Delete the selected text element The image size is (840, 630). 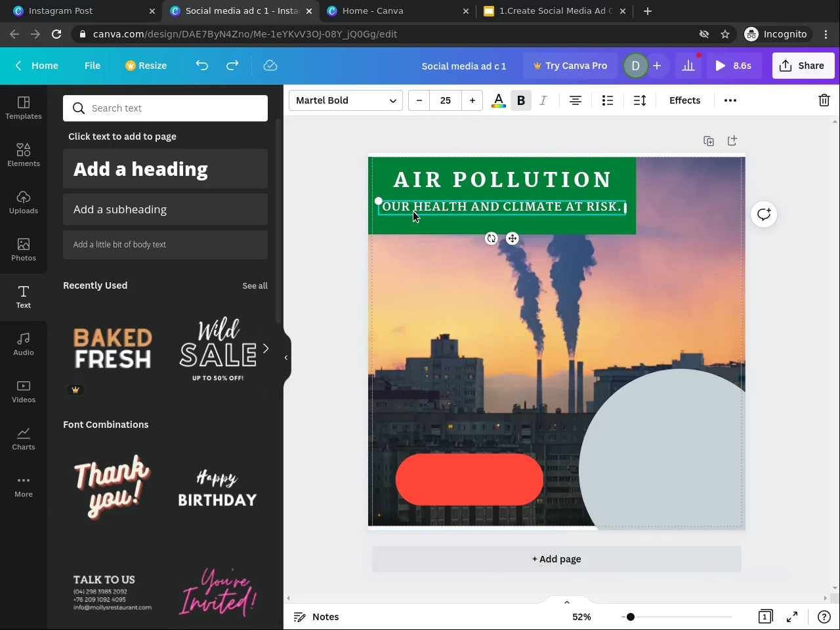pyautogui.click(x=824, y=100)
